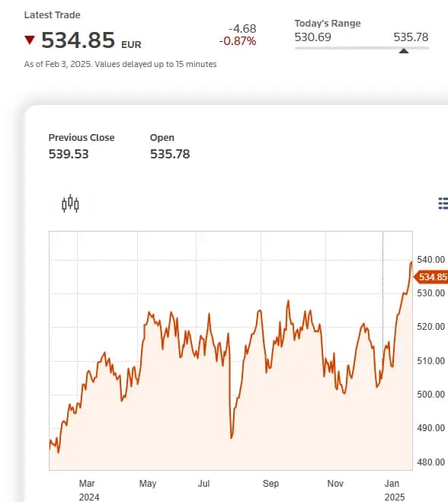Select the Open value 535.78
This screenshot has height=502, width=448.
point(170,154)
